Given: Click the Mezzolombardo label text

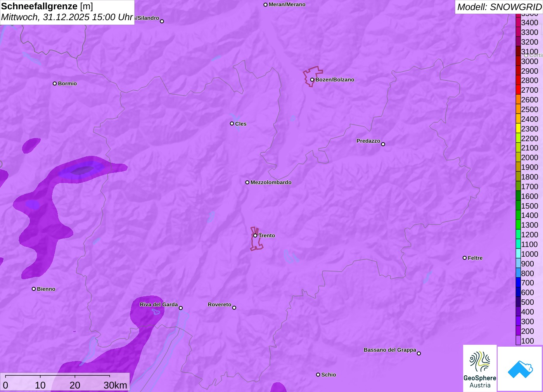Looking at the screenshot, I should tap(271, 182).
